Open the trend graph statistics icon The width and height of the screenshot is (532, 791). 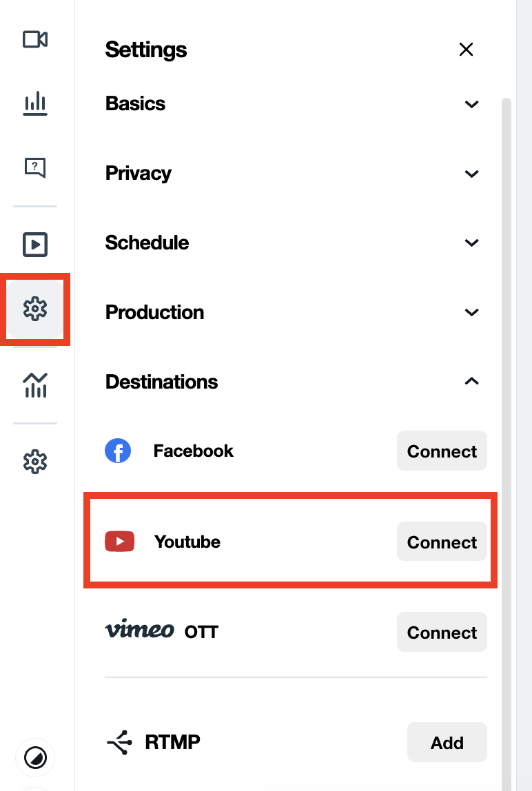click(x=35, y=384)
